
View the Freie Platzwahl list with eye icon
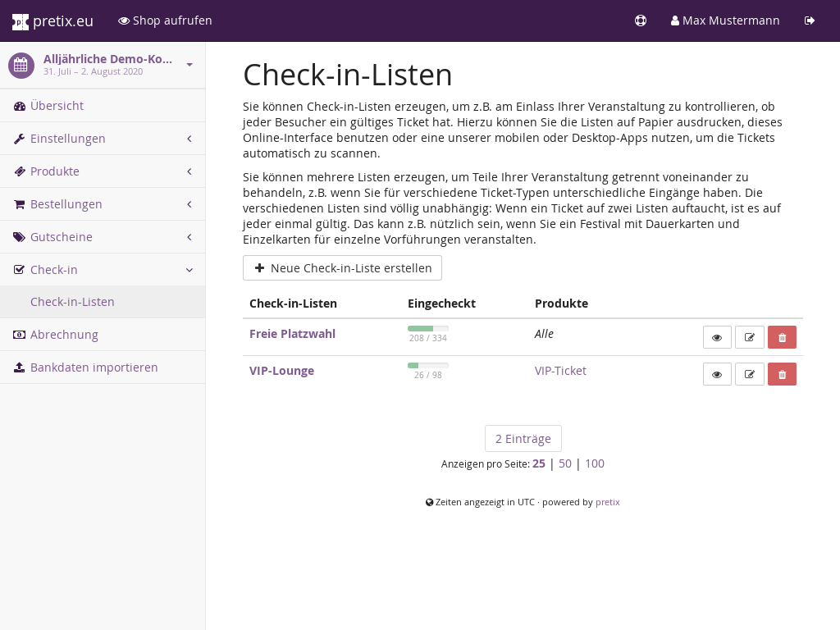coord(717,337)
